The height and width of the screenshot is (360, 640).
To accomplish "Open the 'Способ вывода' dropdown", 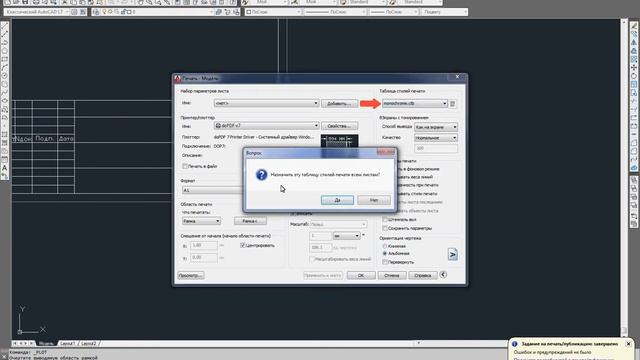I will tap(436, 127).
